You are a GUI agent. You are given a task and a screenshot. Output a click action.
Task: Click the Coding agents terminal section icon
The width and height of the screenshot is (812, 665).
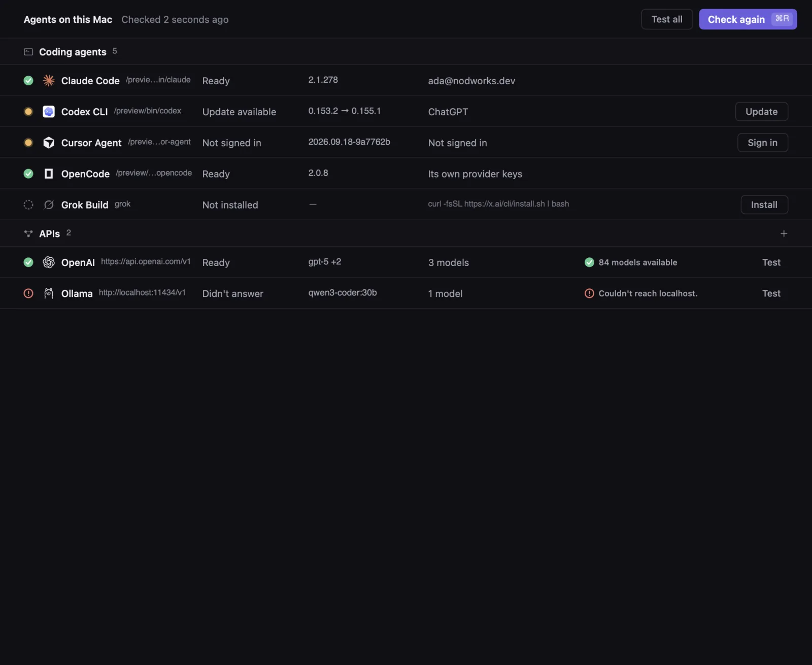tap(28, 52)
